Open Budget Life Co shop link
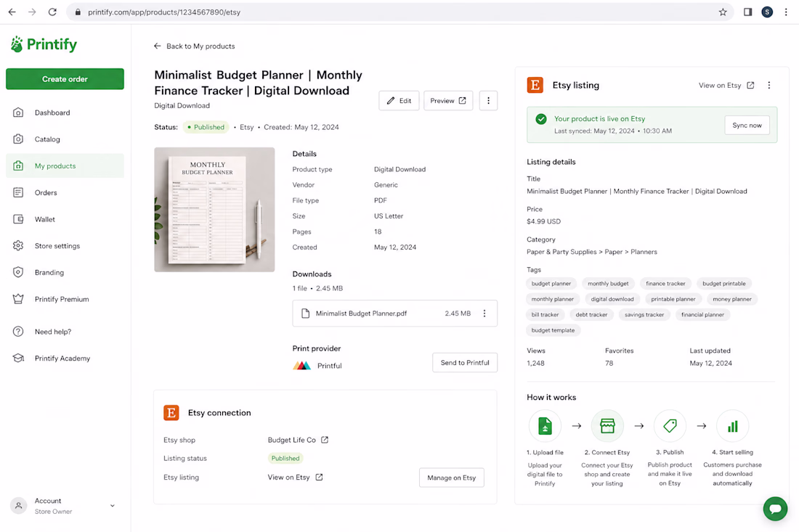The image size is (799, 532). [291, 440]
